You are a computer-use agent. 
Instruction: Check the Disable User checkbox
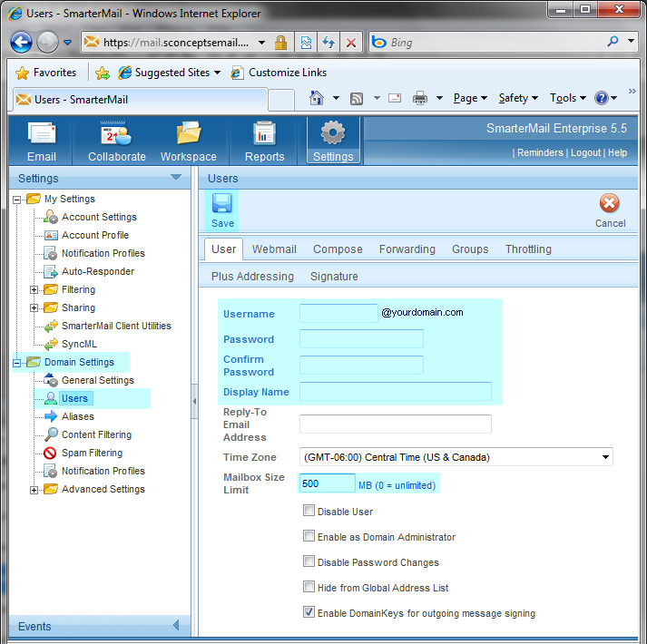309,511
